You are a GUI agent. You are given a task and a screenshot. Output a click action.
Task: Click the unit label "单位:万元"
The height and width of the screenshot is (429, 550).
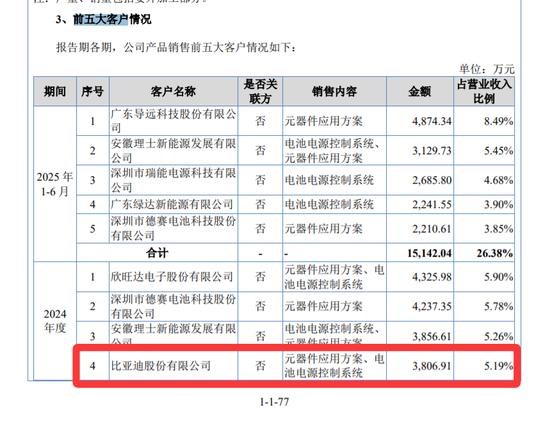487,69
